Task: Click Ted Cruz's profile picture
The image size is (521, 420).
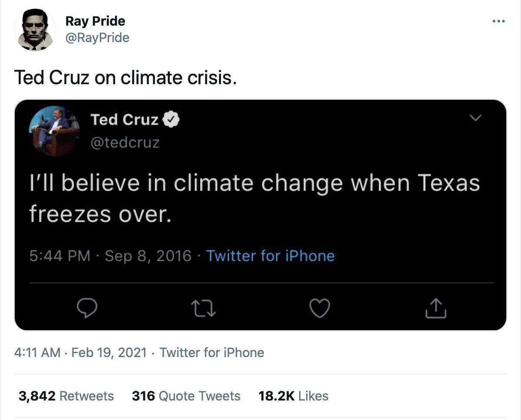Action: point(55,131)
